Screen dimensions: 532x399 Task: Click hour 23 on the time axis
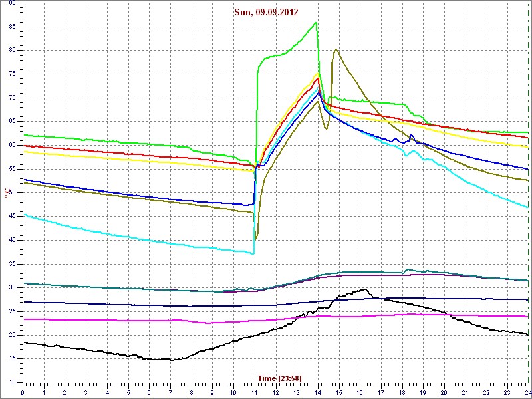click(507, 391)
